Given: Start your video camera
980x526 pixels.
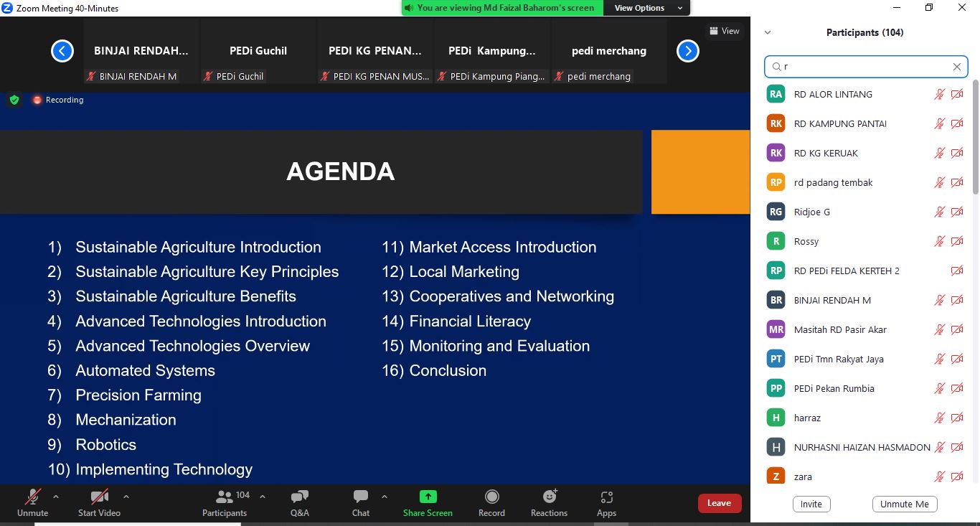Looking at the screenshot, I should [99, 502].
